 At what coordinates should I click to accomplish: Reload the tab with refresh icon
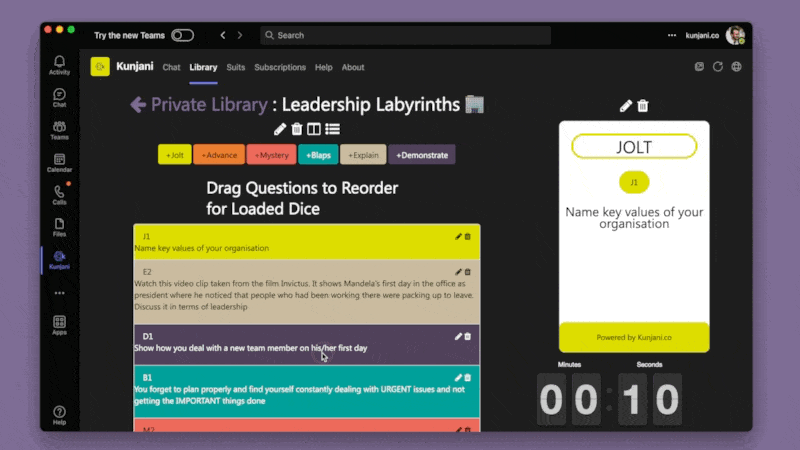tap(718, 67)
